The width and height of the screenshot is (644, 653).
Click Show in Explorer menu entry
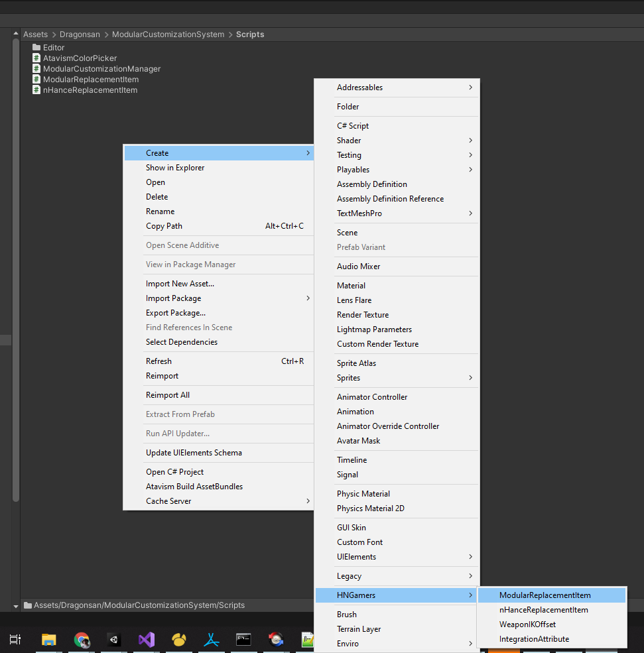coord(175,168)
